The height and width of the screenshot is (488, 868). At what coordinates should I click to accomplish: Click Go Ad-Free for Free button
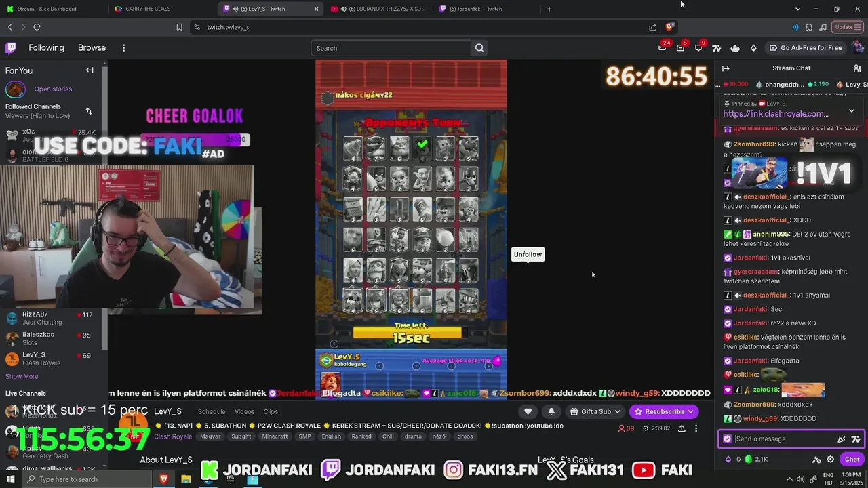click(806, 48)
